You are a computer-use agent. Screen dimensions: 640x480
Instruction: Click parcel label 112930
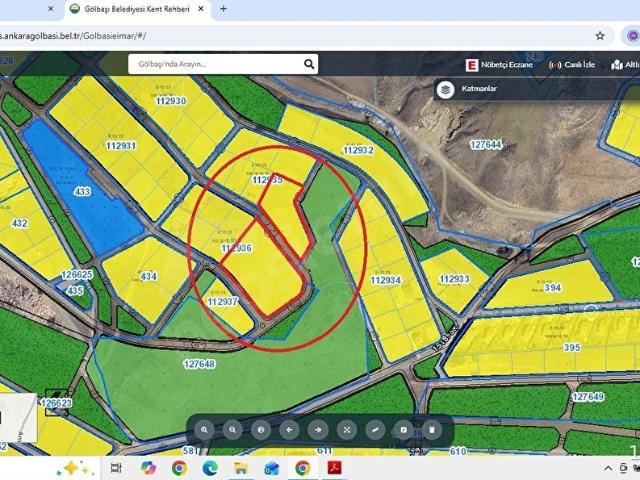171,101
